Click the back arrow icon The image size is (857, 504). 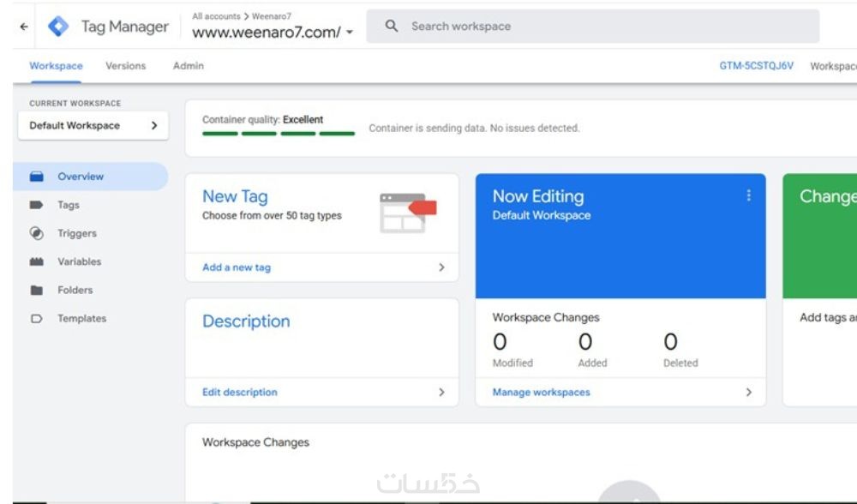click(x=23, y=27)
